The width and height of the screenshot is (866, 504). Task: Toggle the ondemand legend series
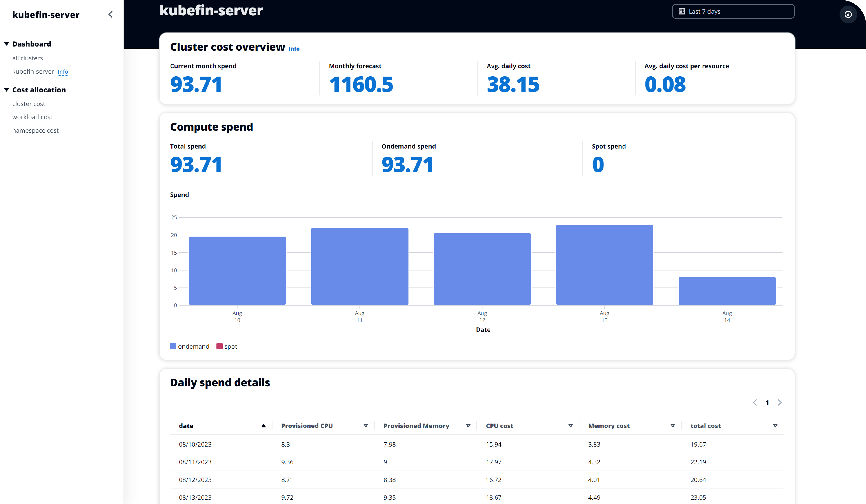tap(190, 346)
